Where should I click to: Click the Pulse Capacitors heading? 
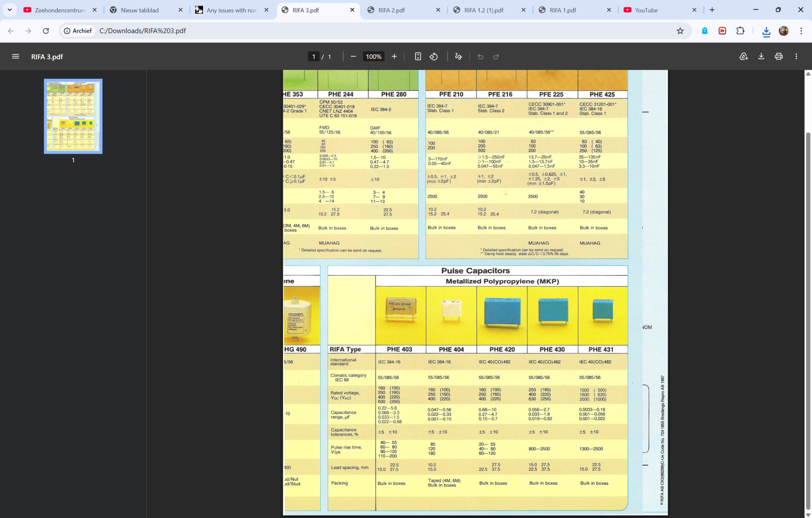475,271
